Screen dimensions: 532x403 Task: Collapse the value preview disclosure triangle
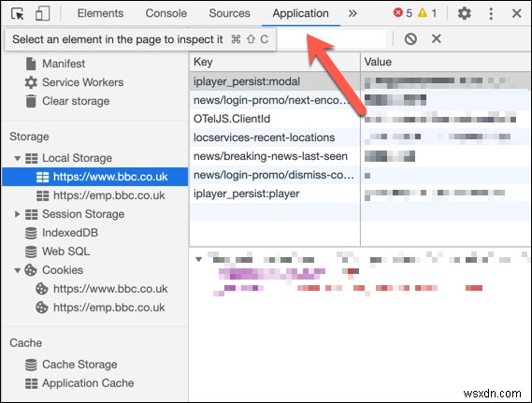click(199, 260)
